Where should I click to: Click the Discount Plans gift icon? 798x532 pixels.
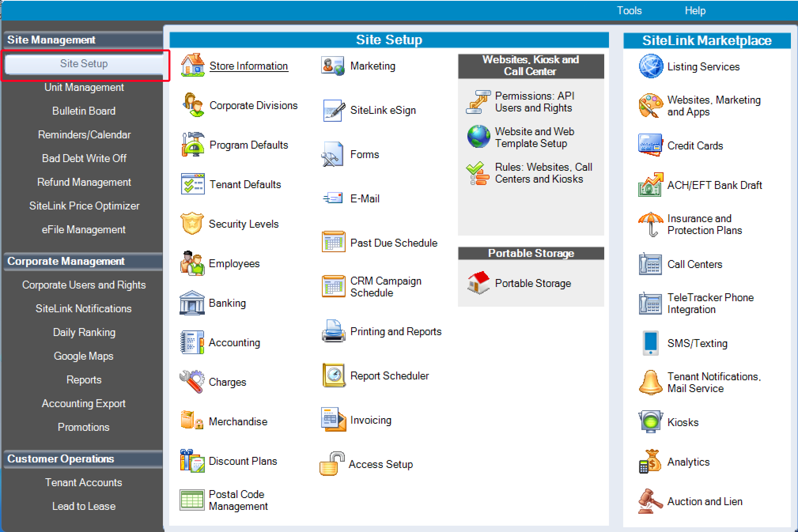192,461
